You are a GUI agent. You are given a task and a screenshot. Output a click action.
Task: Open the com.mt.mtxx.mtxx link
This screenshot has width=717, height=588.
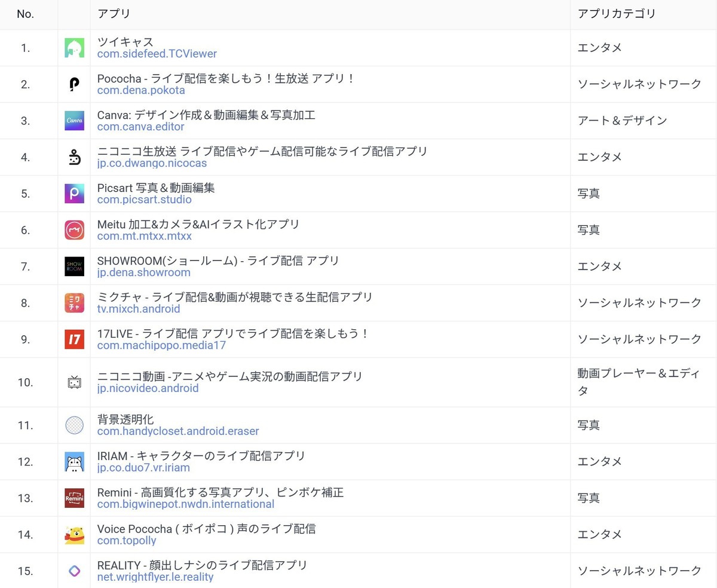[145, 236]
